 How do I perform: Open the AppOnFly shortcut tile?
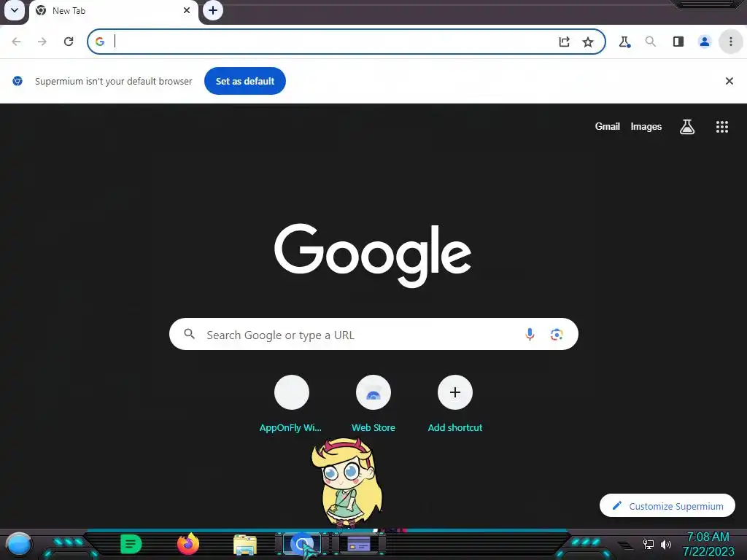pos(291,404)
